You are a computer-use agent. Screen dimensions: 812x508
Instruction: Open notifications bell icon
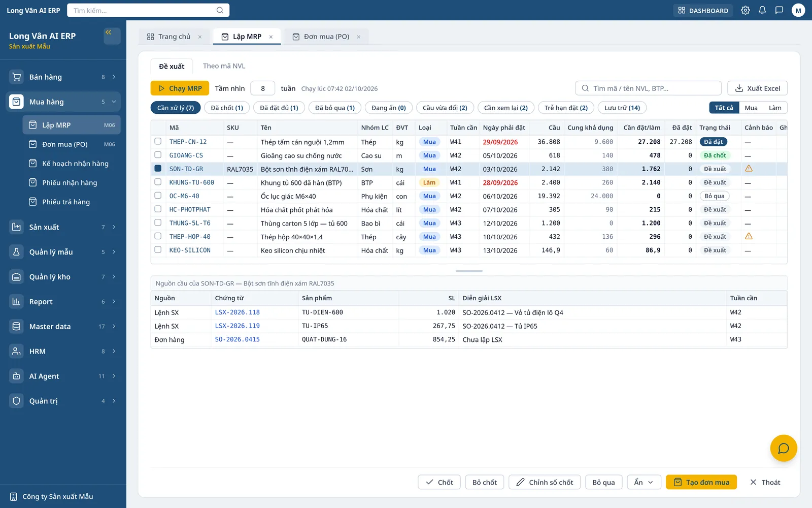tap(762, 10)
